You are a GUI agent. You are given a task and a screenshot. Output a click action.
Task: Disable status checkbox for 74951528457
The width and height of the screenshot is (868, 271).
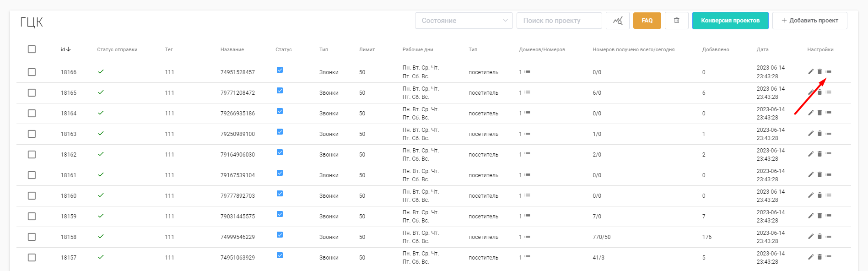click(x=280, y=70)
